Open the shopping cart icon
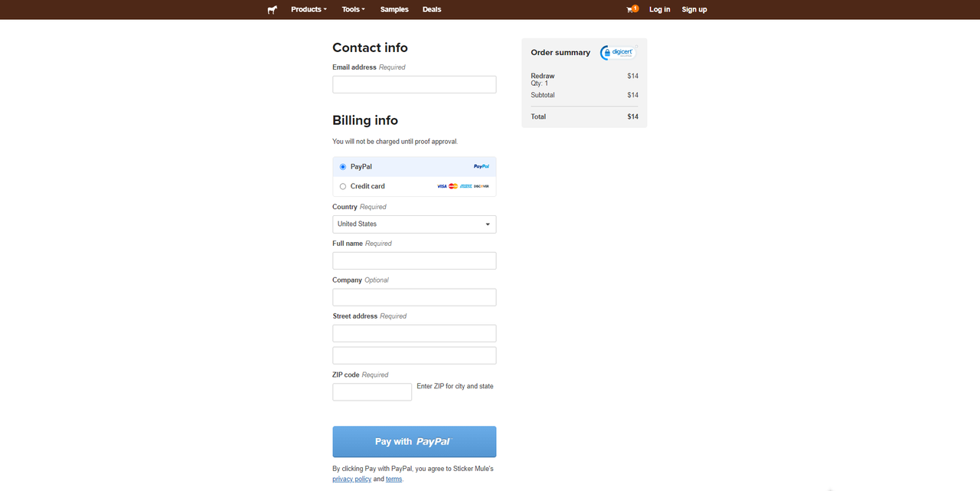980x491 pixels. pos(631,9)
